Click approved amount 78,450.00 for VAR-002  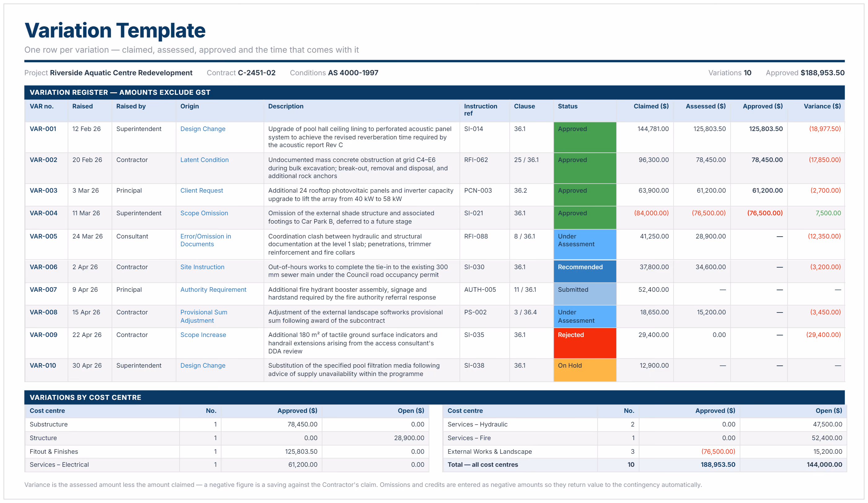767,160
